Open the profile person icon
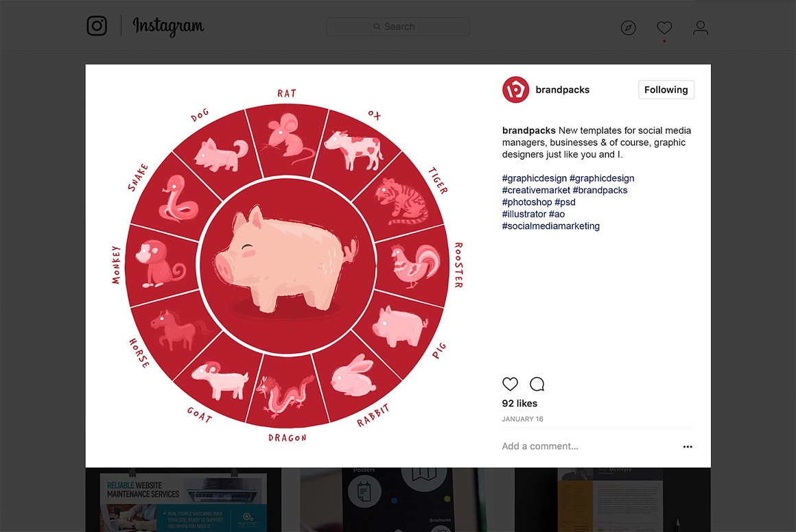This screenshot has width=796, height=532. [700, 28]
